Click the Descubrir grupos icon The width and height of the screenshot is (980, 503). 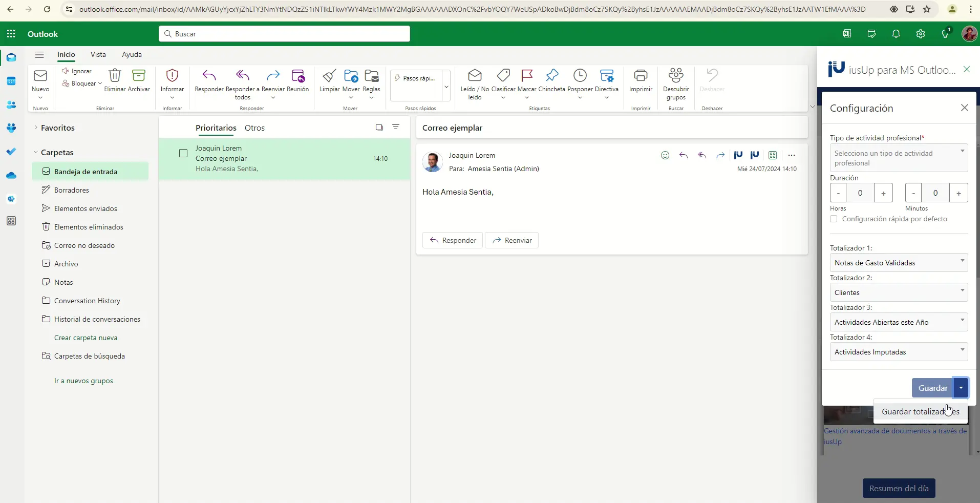676,76
